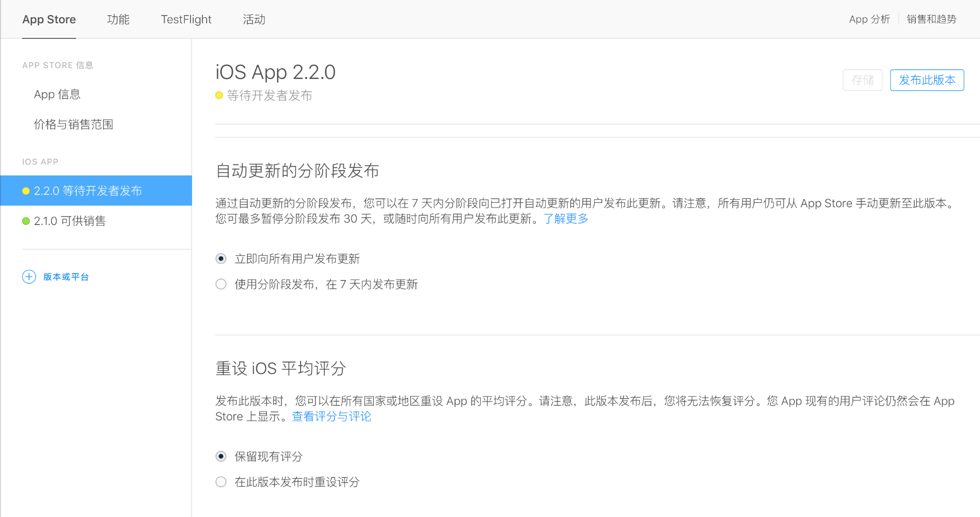The image size is (980, 517).
Task: Open 销售和趋势 in the top bar
Action: 931,19
